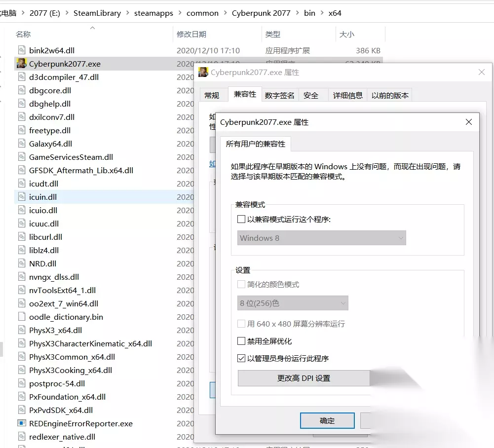Open the Windows 8 compatibility mode dropdown
This screenshot has width=494, height=448.
[321, 238]
